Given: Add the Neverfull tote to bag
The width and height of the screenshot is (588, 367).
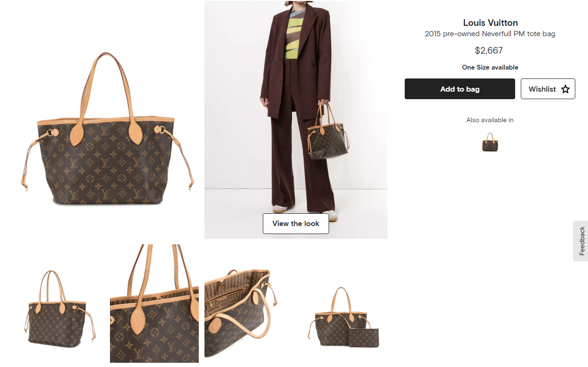Looking at the screenshot, I should point(460,89).
